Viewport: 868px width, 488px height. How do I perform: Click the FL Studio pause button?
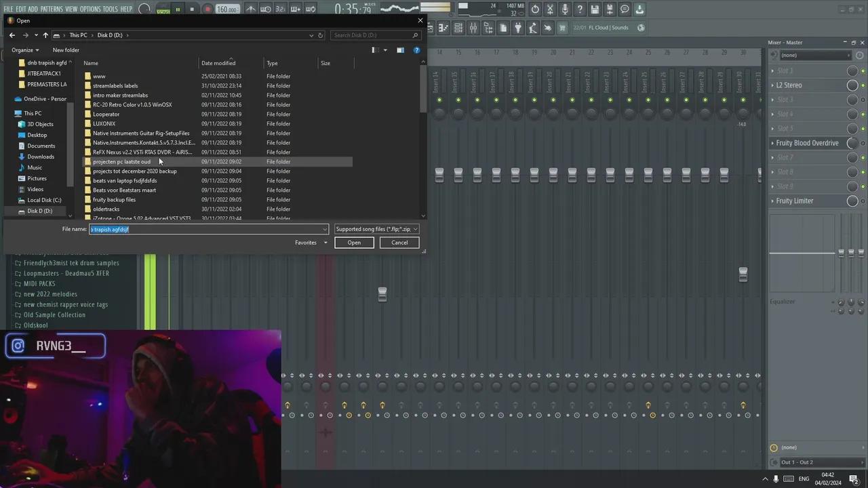178,9
